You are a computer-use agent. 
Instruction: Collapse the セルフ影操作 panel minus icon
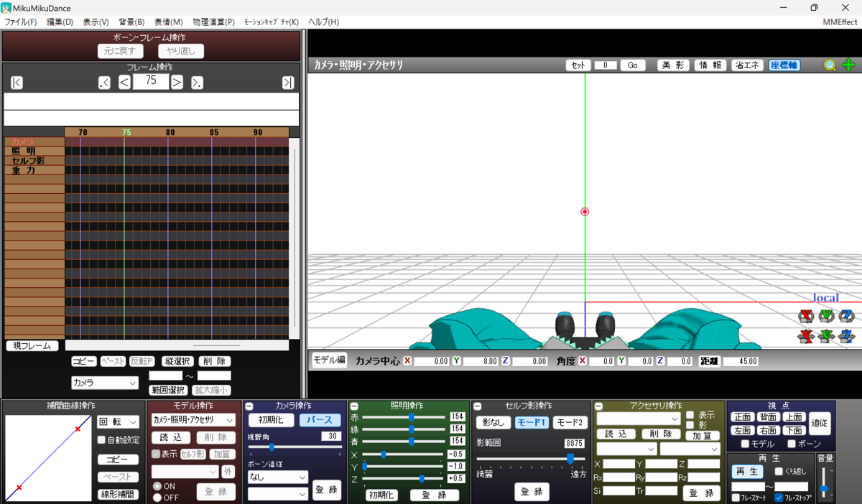tap(477, 406)
